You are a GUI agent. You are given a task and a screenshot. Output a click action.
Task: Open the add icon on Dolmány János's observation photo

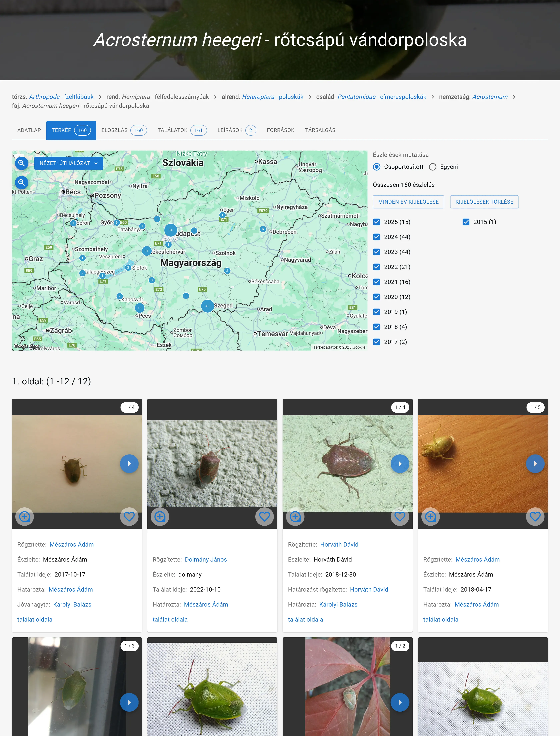pos(160,517)
